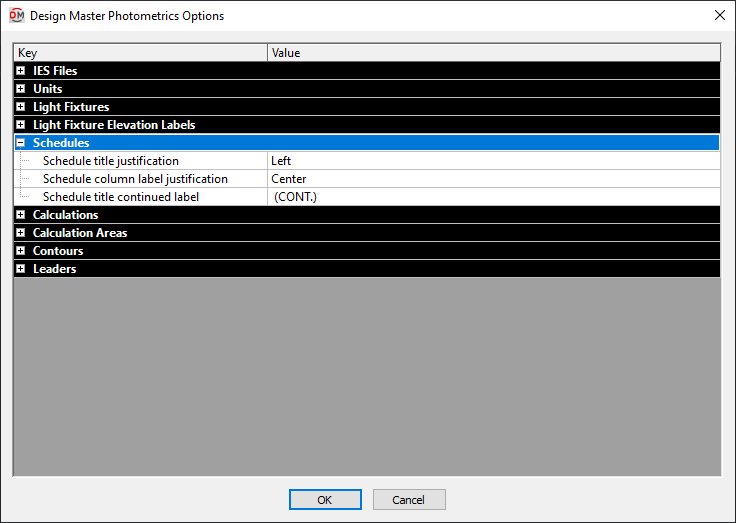Viewport: 736px width, 523px height.
Task: Expand the IES Files category
Action: (x=21, y=71)
